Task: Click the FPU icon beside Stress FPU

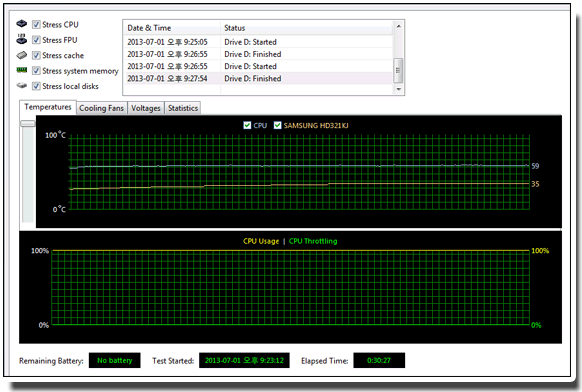Action: [x=22, y=39]
